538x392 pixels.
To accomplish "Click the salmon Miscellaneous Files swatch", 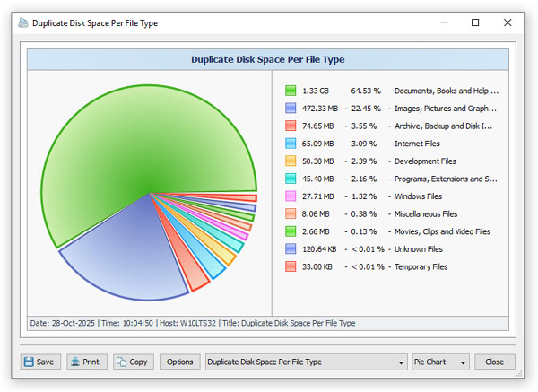I will (291, 213).
